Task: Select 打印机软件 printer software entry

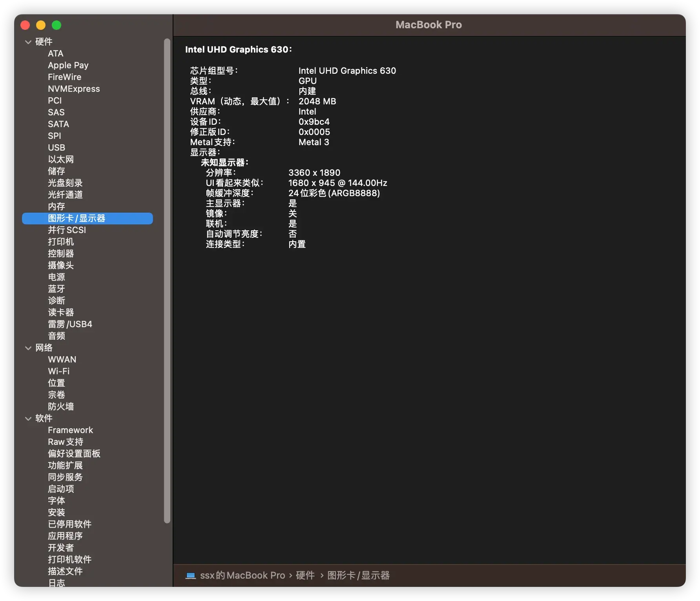Action: 69,559
